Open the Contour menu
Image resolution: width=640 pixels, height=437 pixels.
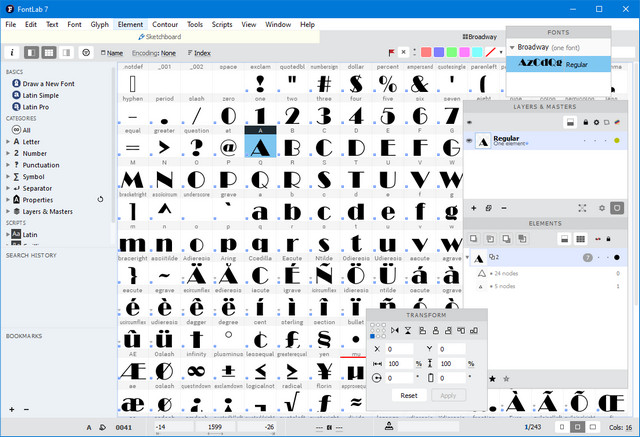164,23
